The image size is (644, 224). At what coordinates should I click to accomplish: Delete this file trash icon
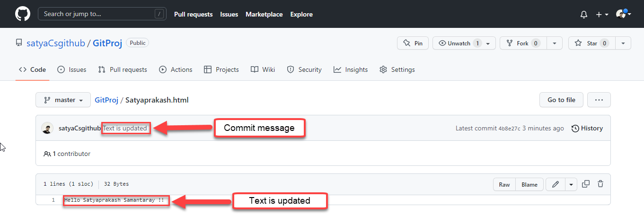[600, 184]
